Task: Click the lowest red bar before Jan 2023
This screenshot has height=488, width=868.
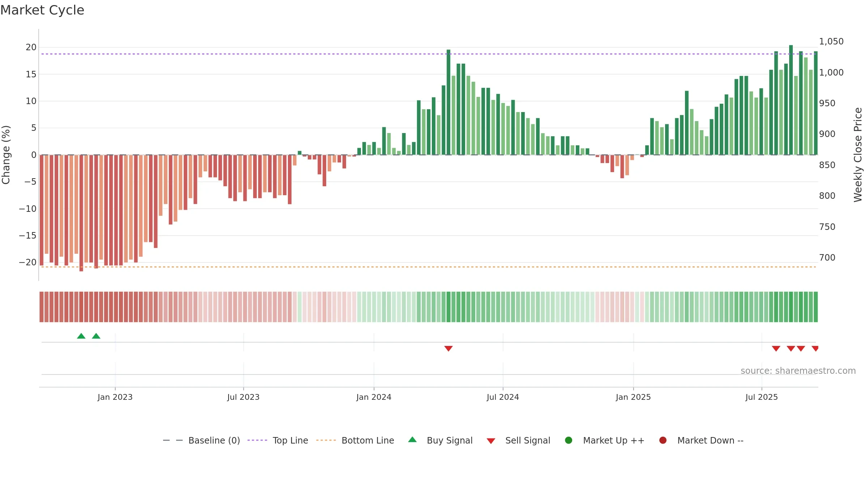Action: pos(81,213)
